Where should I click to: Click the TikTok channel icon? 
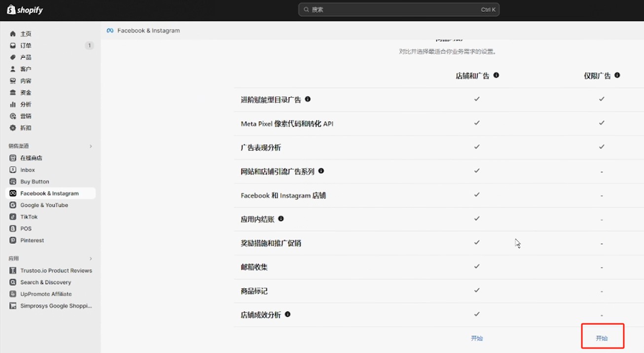pyautogui.click(x=13, y=217)
